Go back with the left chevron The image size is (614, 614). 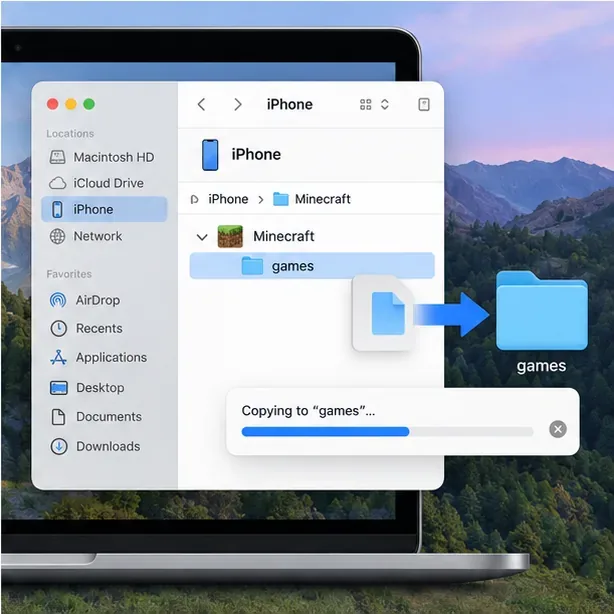coord(201,105)
